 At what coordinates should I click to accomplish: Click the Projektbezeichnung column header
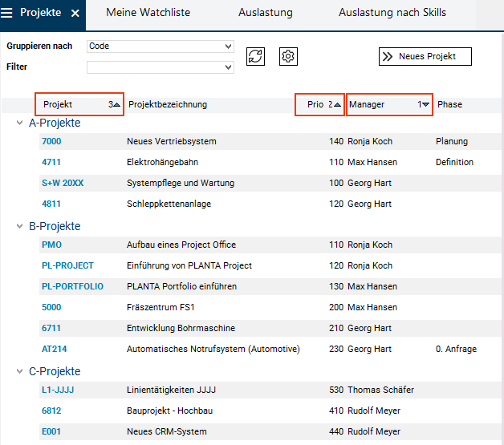(168, 105)
